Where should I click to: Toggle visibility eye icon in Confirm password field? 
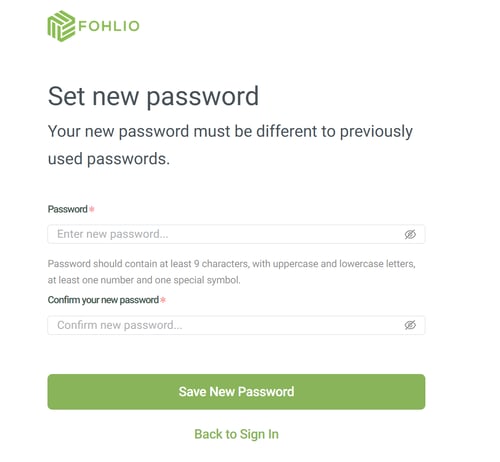(410, 325)
